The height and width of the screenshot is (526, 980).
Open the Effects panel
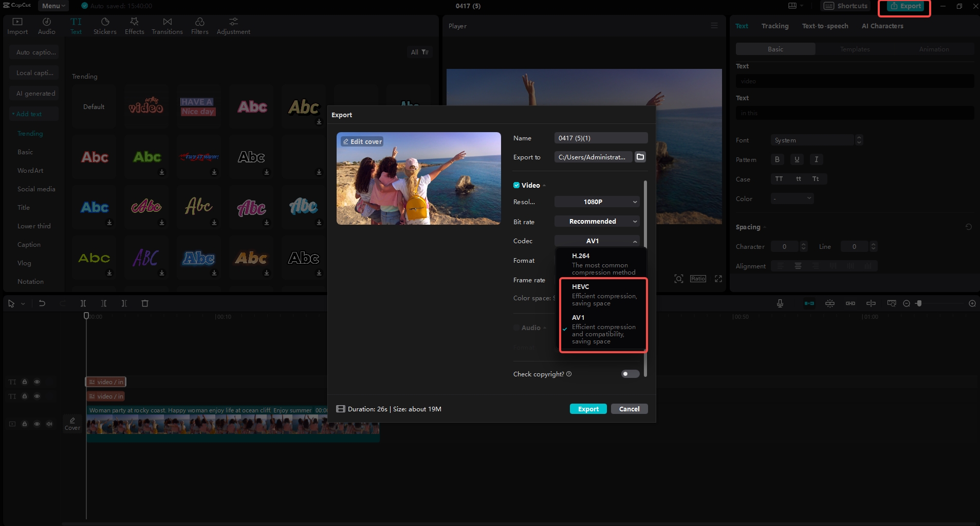point(134,25)
